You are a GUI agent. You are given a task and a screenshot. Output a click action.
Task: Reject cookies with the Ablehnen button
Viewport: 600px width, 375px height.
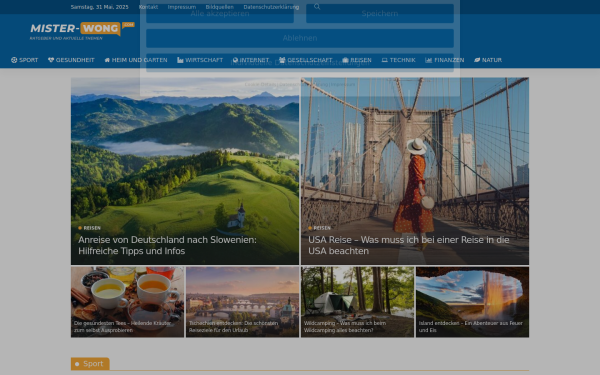[x=300, y=38]
